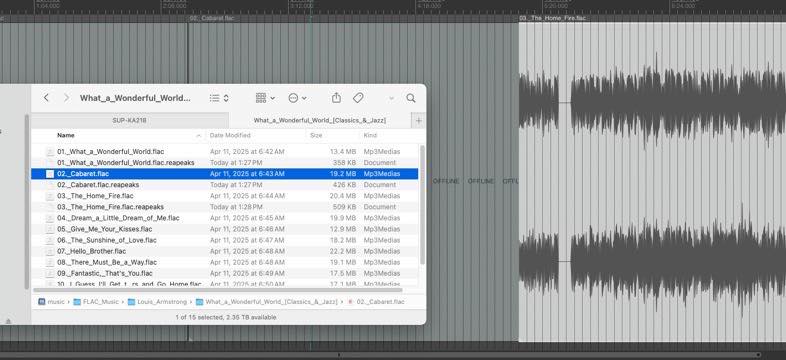Go forward in the Finder window
786x360 pixels.
point(66,98)
